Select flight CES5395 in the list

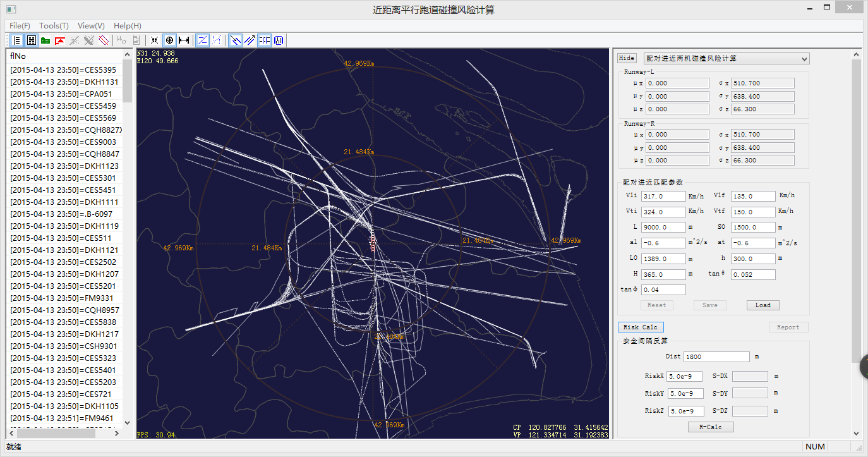point(63,70)
